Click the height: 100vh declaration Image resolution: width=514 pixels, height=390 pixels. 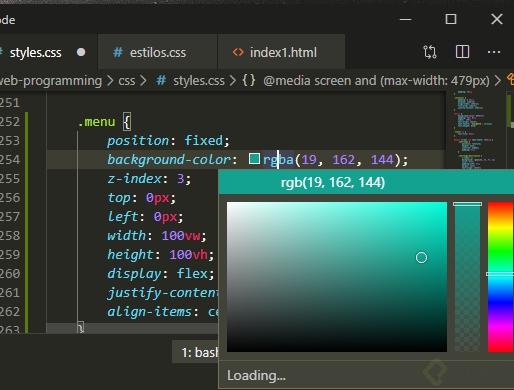tap(160, 255)
